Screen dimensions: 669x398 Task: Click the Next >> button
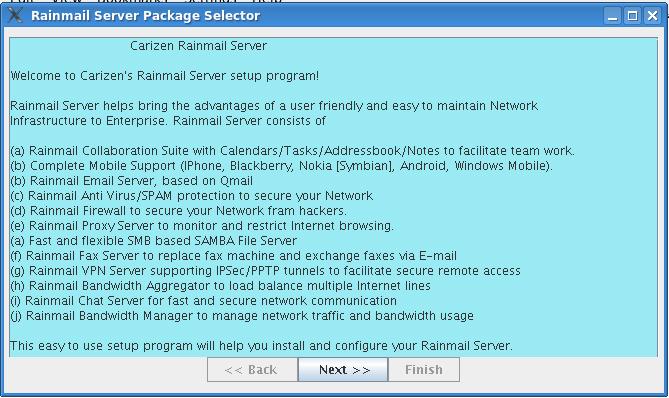click(343, 369)
